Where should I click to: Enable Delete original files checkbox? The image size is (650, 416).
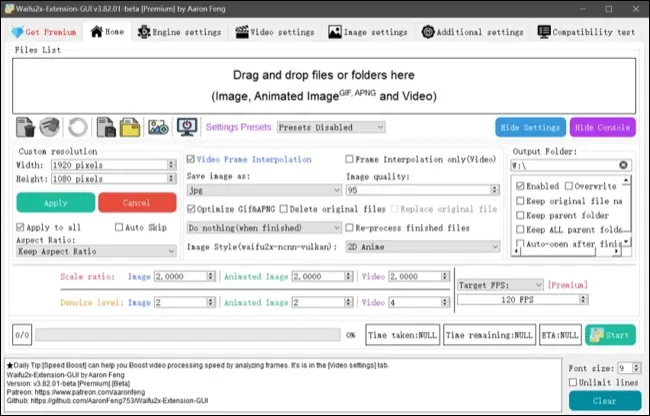click(x=284, y=209)
